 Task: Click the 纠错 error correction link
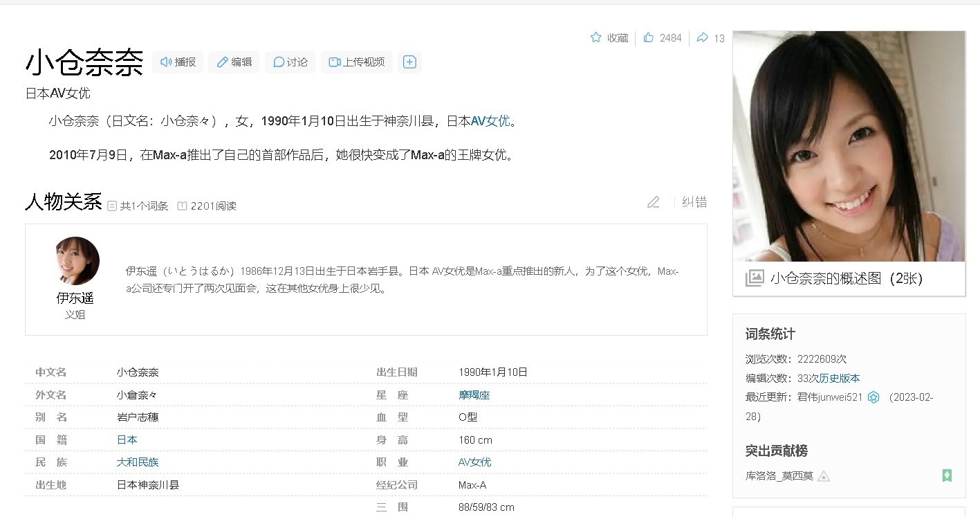tap(694, 202)
